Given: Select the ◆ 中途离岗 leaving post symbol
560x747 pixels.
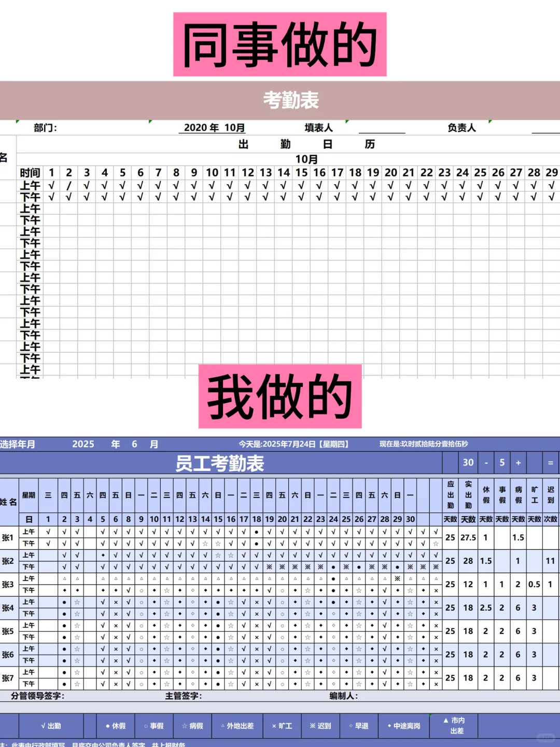Looking at the screenshot, I should (402, 726).
